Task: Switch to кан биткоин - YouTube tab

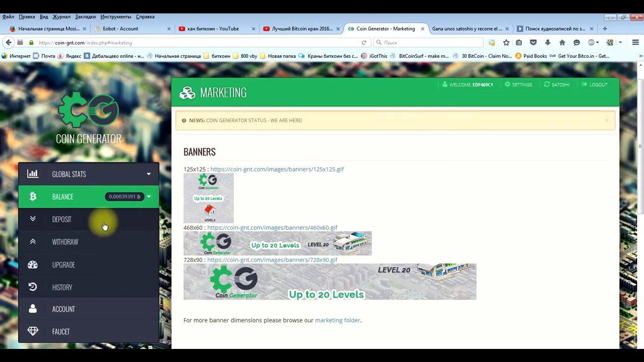Action: tap(216, 29)
